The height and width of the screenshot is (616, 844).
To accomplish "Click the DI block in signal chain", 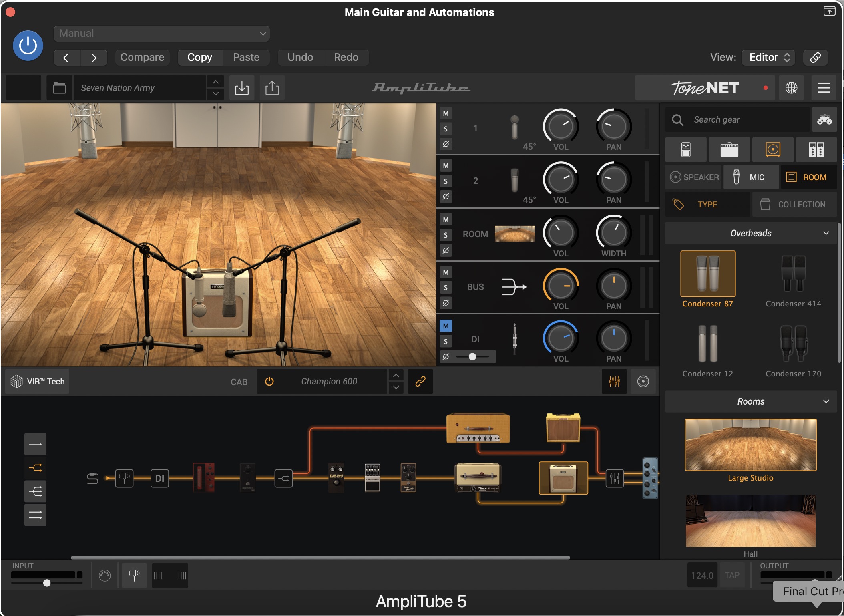I will point(159,478).
